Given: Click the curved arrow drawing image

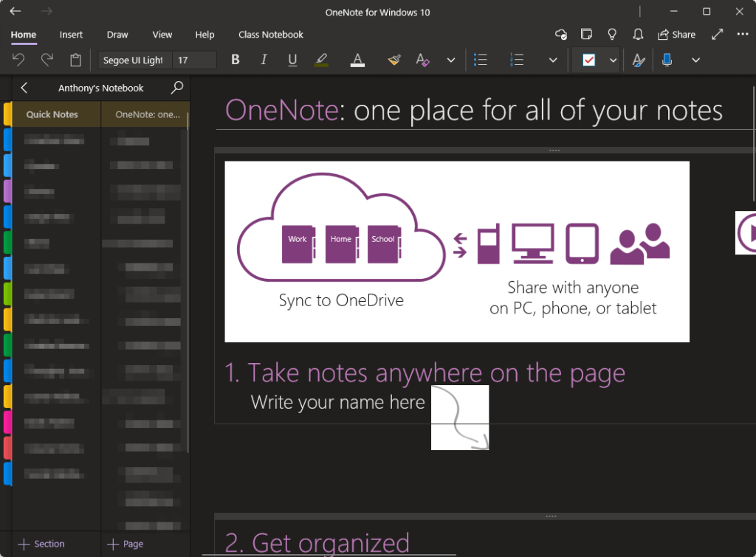Looking at the screenshot, I should point(460,418).
